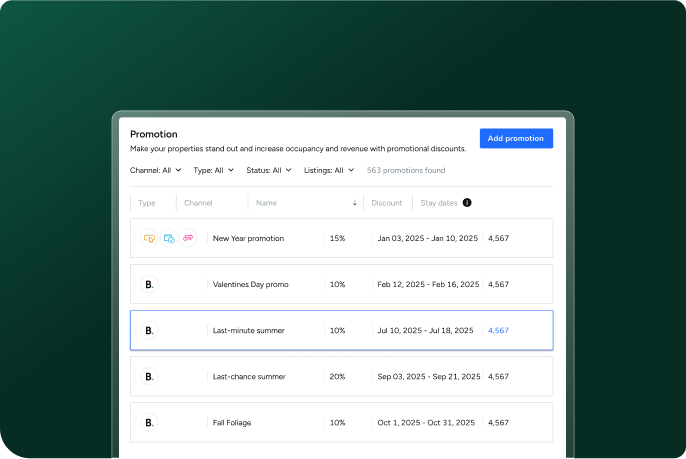Click the Stay dates info icon

[x=467, y=203]
